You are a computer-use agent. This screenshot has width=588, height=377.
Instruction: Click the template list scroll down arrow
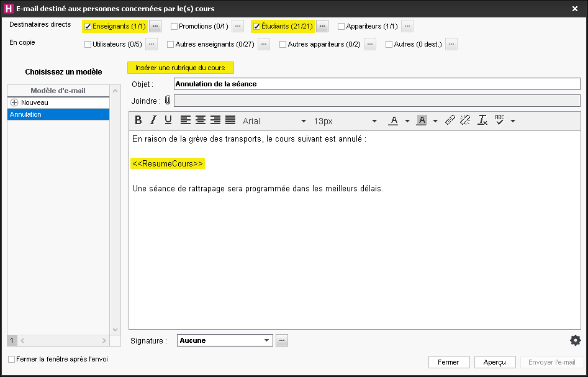(x=115, y=329)
